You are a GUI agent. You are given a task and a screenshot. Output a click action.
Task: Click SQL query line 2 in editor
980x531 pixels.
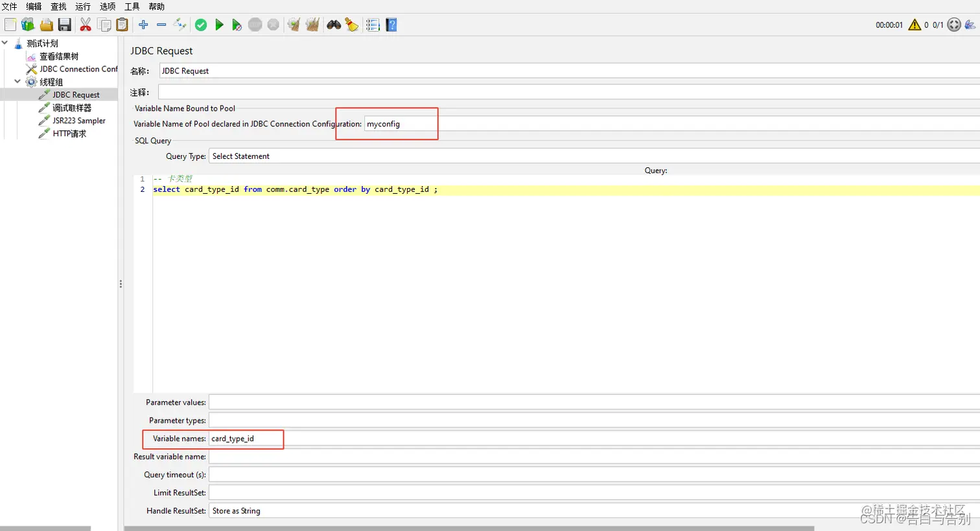click(x=566, y=189)
